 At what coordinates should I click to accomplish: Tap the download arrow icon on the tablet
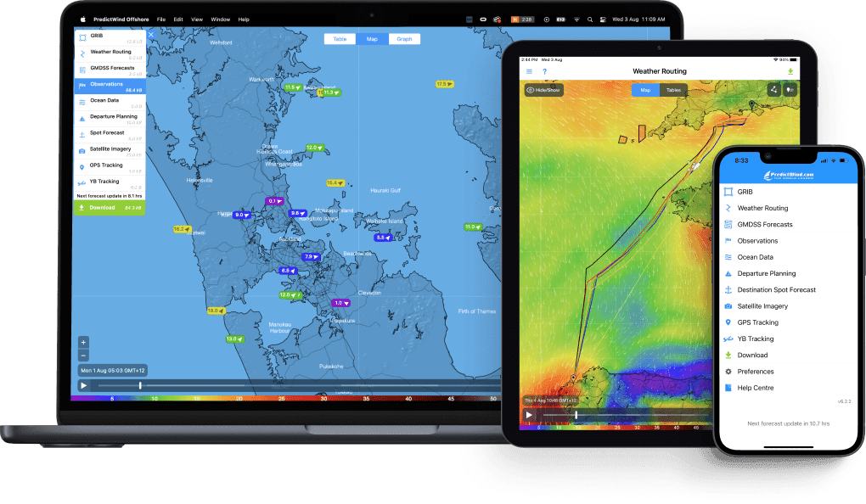(x=791, y=71)
